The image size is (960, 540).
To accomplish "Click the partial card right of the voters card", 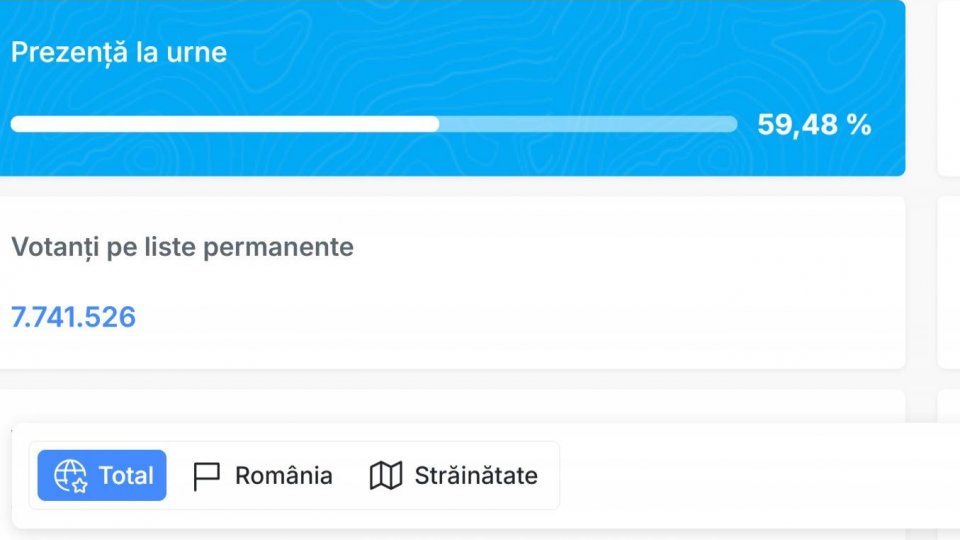I will (x=948, y=282).
